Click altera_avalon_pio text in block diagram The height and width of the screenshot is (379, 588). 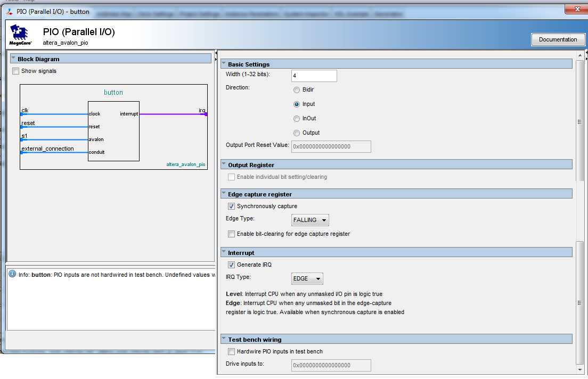(x=186, y=164)
